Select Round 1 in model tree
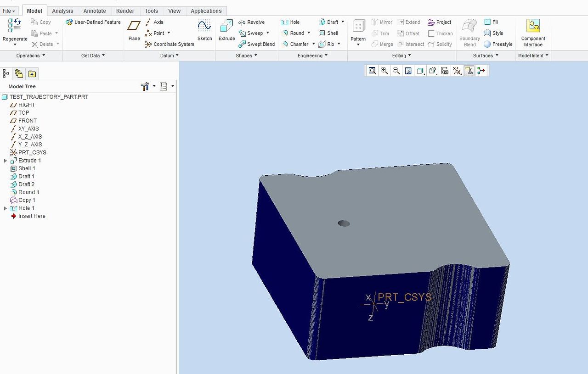Image resolution: width=588 pixels, height=374 pixels. pos(24,192)
